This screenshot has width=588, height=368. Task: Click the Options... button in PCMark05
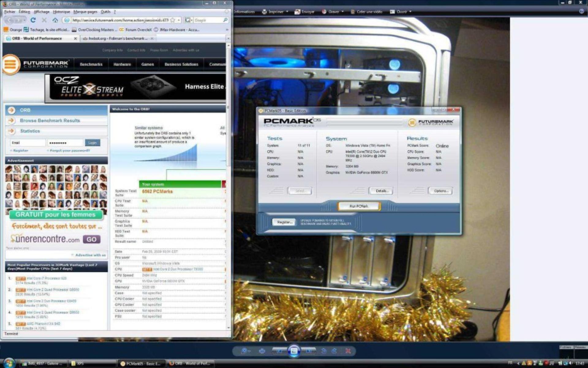click(x=441, y=191)
